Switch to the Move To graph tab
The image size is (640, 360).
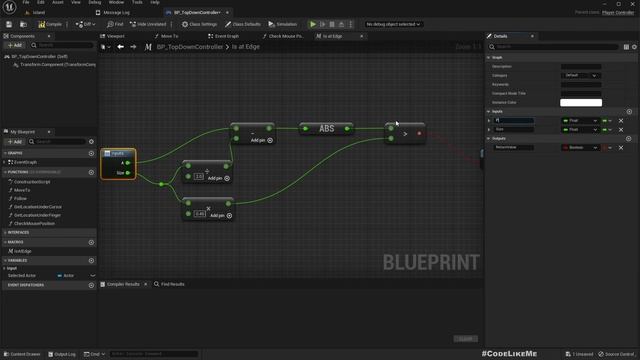click(x=167, y=36)
